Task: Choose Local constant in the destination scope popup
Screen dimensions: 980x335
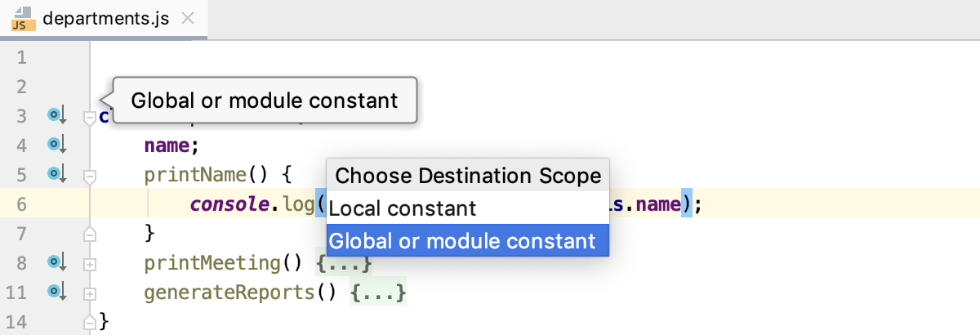Action: tap(467, 208)
